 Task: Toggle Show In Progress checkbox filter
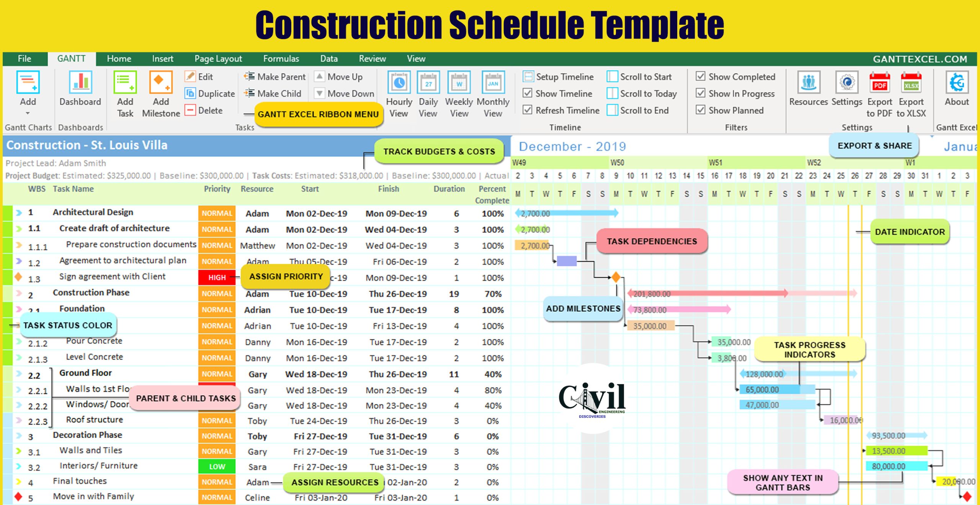(699, 94)
